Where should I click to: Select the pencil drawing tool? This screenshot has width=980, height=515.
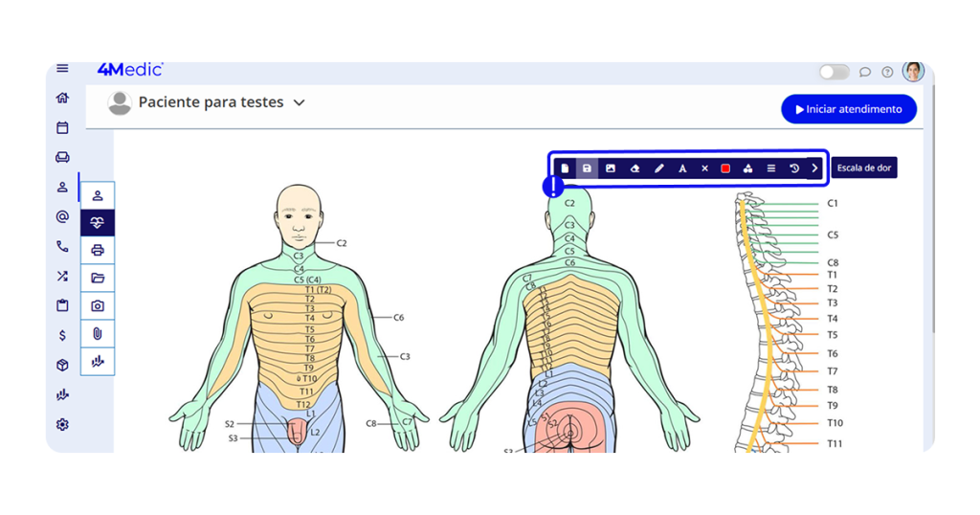pos(658,168)
